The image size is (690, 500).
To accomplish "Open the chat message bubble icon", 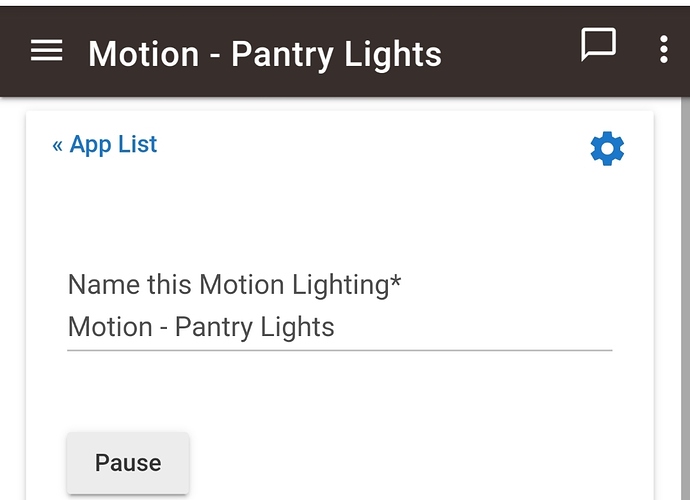I will 598,44.
